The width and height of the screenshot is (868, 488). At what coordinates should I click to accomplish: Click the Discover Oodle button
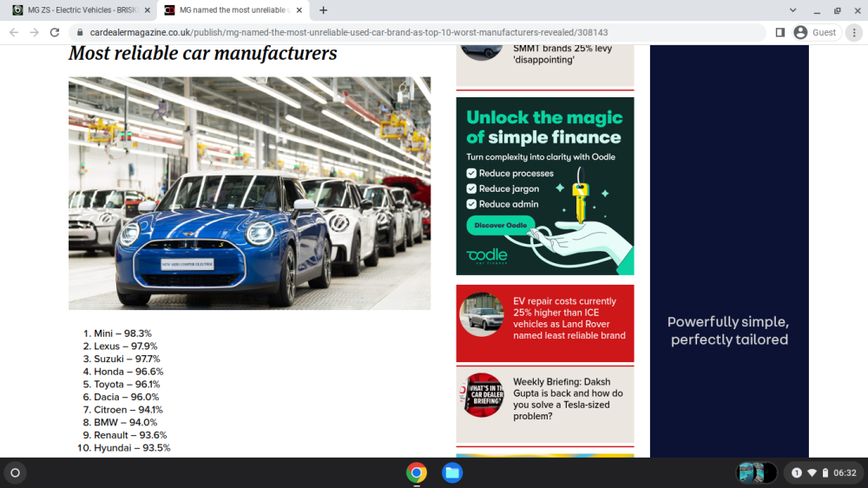[x=501, y=226]
